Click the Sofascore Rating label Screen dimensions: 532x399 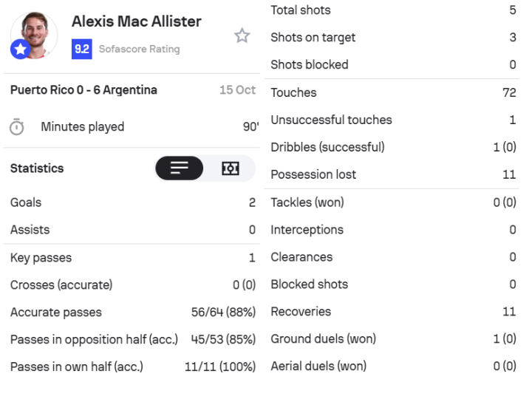139,50
